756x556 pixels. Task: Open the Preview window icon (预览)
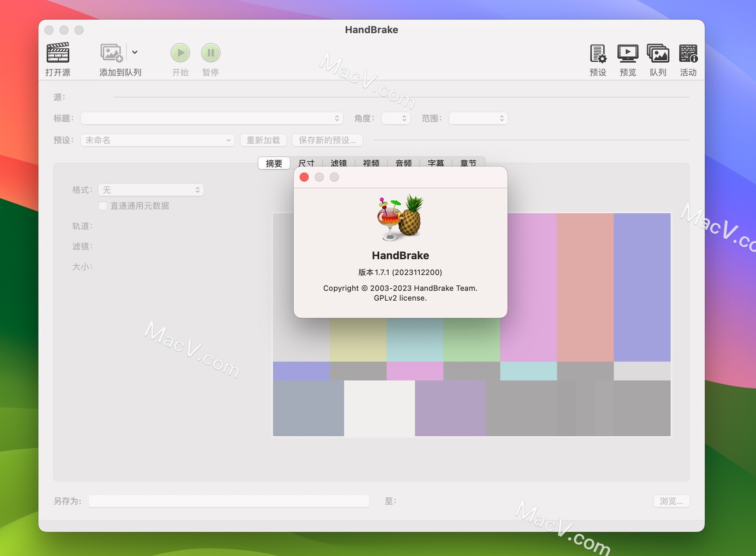tap(628, 53)
